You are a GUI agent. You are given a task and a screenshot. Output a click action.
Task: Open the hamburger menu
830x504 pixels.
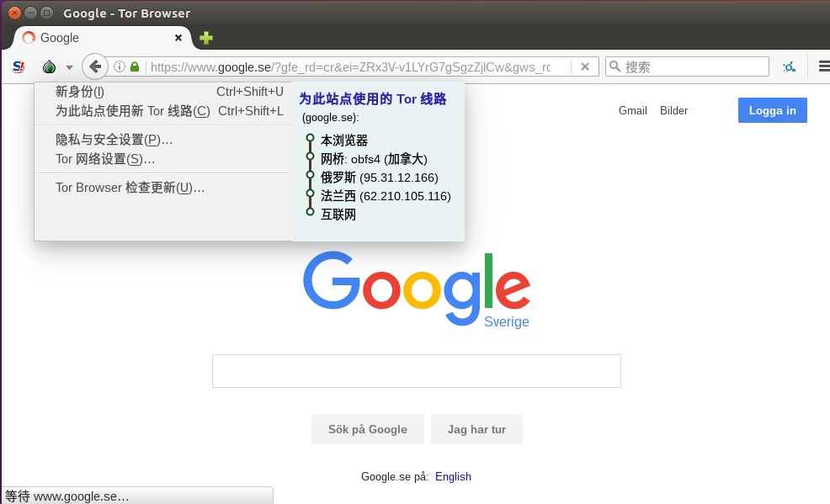click(823, 66)
